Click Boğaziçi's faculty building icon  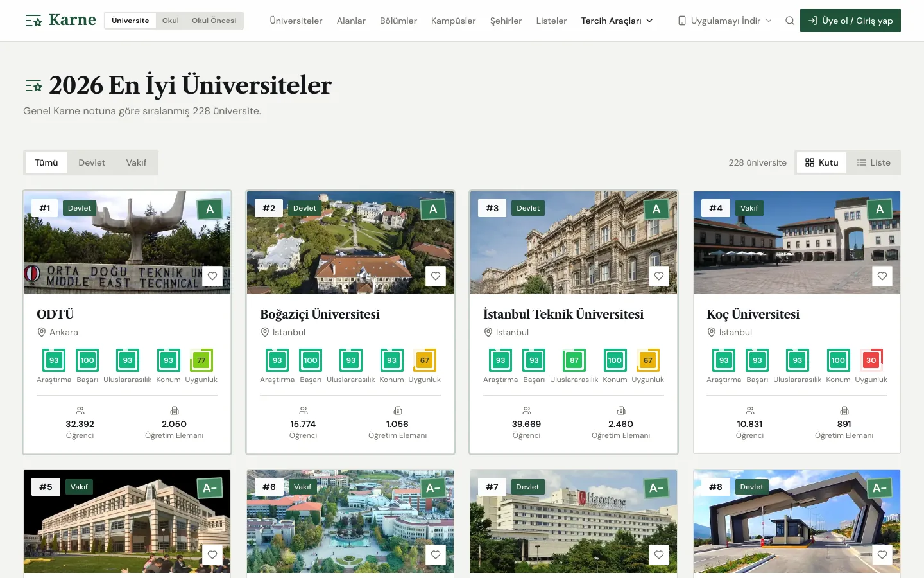[x=398, y=410]
